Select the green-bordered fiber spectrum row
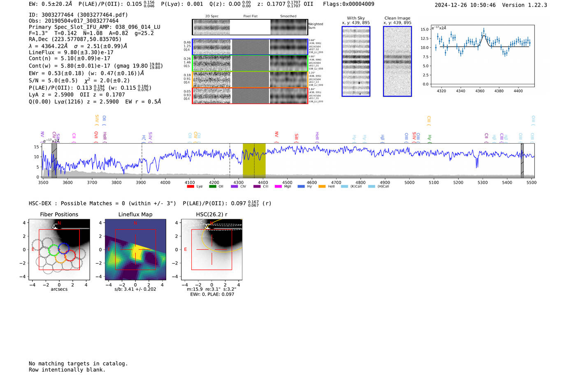 pyautogui.click(x=250, y=63)
